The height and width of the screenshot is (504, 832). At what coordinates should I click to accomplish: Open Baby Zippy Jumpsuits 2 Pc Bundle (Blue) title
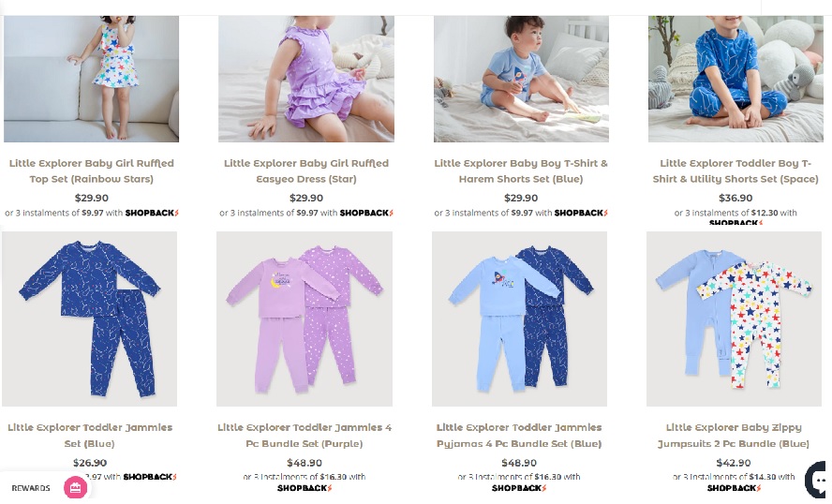pyautogui.click(x=734, y=435)
